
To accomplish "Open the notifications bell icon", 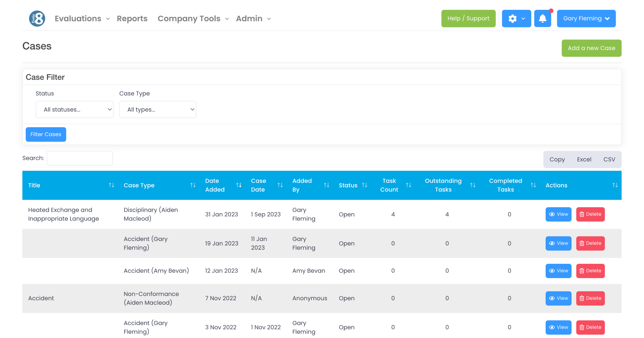I will point(542,18).
